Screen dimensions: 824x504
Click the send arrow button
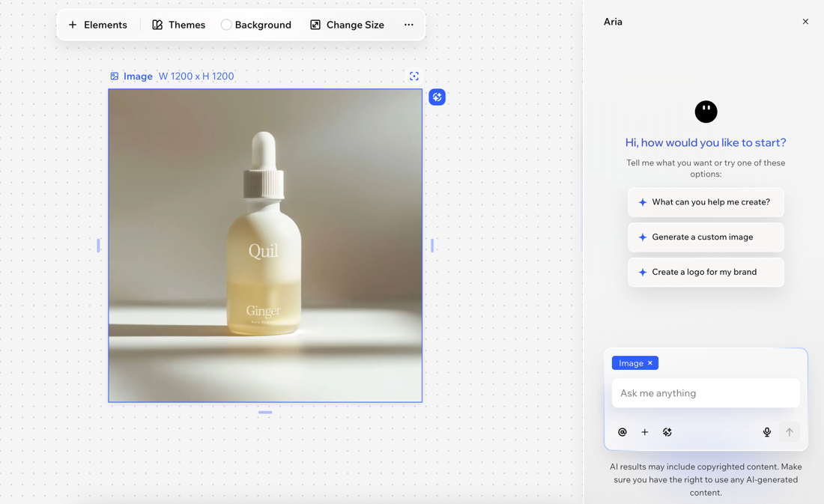790,432
